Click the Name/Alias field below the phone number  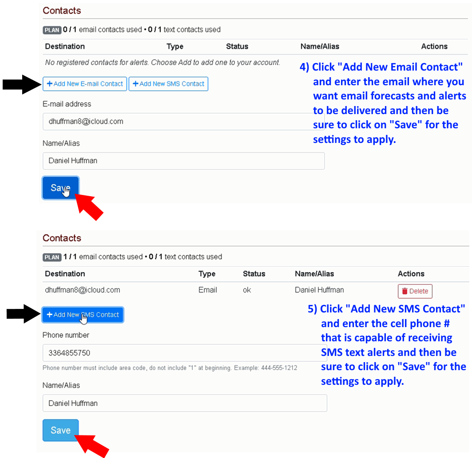184,403
